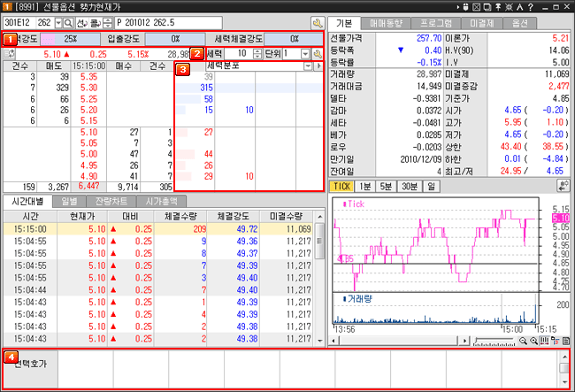Image resolution: width=575 pixels, height=392 pixels.
Task: Click the chart settings tree icon
Action: [x=556, y=341]
